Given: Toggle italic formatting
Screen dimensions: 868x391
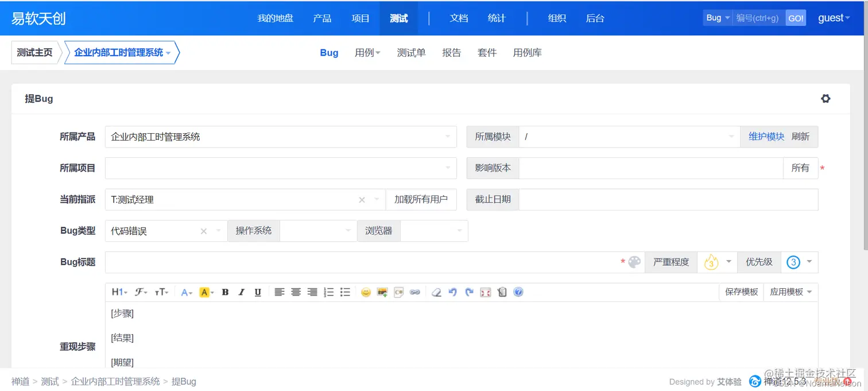Looking at the screenshot, I should point(241,292).
